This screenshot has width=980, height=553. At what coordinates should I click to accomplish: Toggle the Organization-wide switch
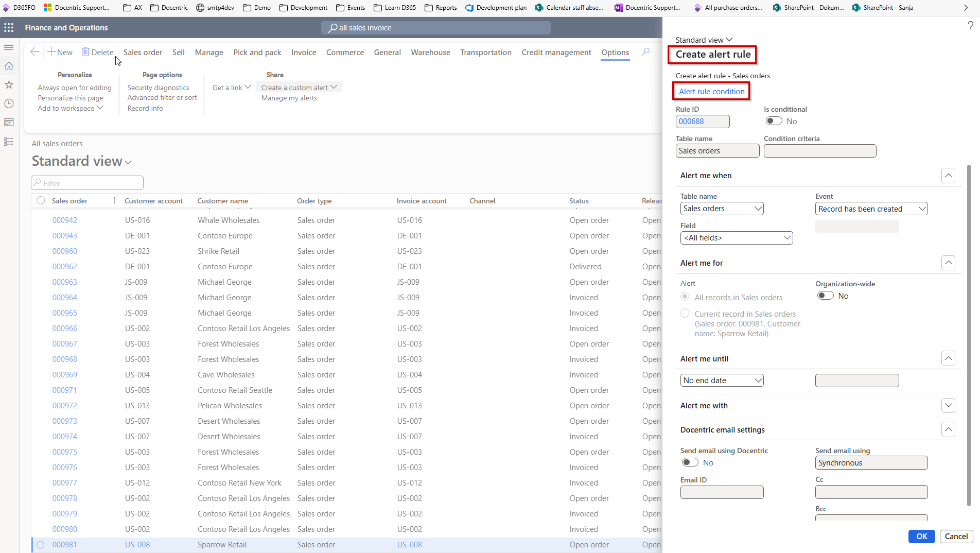click(x=825, y=296)
